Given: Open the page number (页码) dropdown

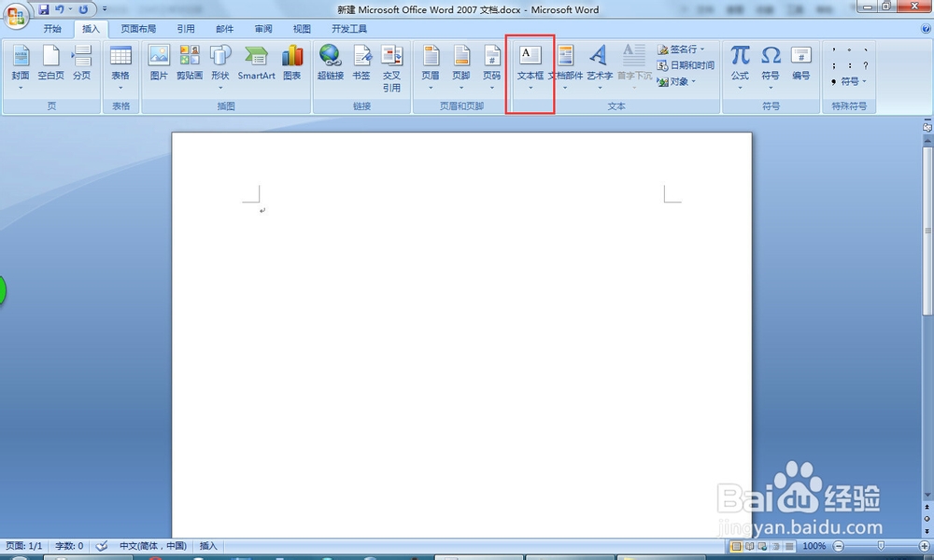Looking at the screenshot, I should (x=492, y=66).
